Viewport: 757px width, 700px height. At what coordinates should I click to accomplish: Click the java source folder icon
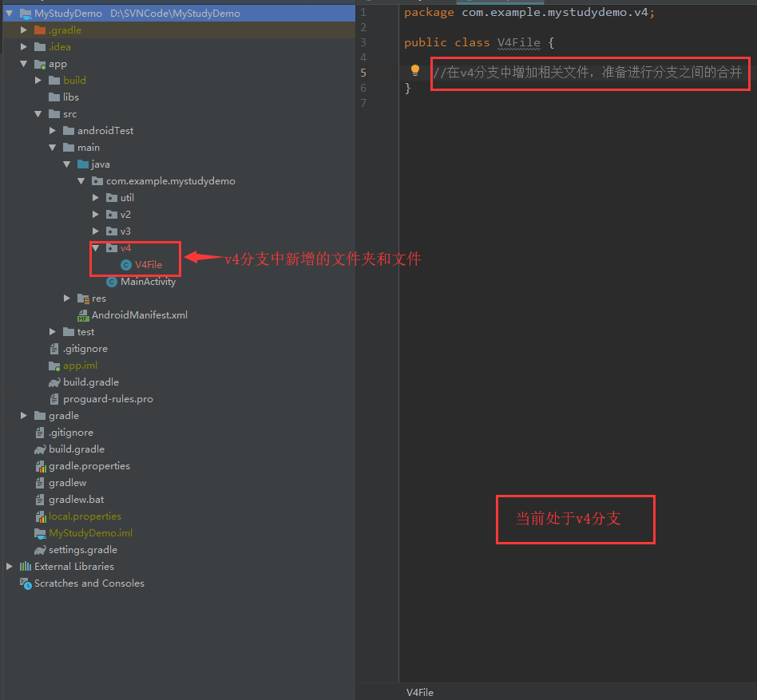pos(83,164)
